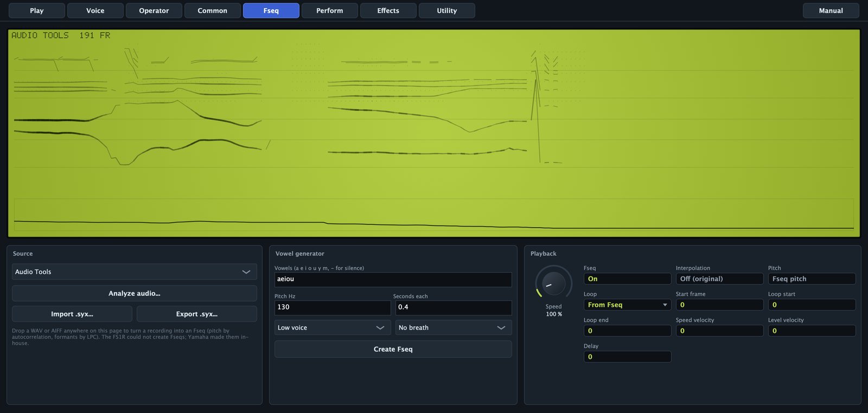The image size is (868, 413).
Task: Click the Fseq formant display
Action: pos(434,133)
